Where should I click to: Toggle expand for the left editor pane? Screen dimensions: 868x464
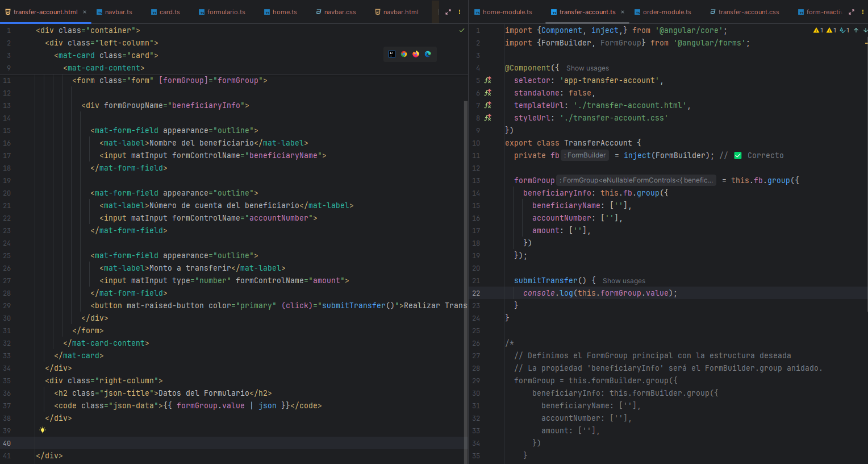click(448, 12)
